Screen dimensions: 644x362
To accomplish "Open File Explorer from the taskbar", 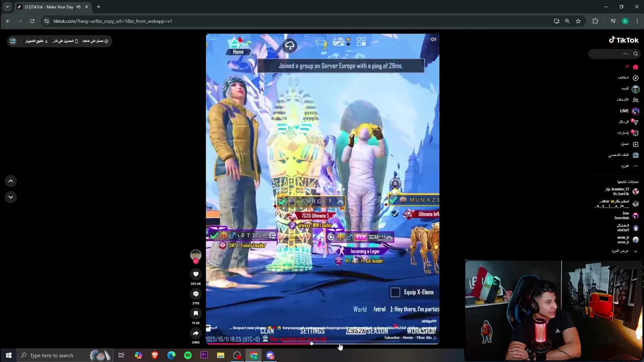I will [220, 355].
